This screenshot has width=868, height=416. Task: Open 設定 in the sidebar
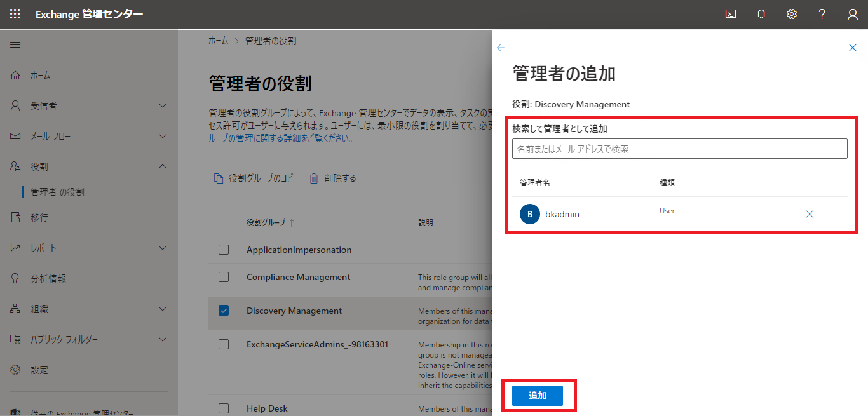(x=39, y=370)
